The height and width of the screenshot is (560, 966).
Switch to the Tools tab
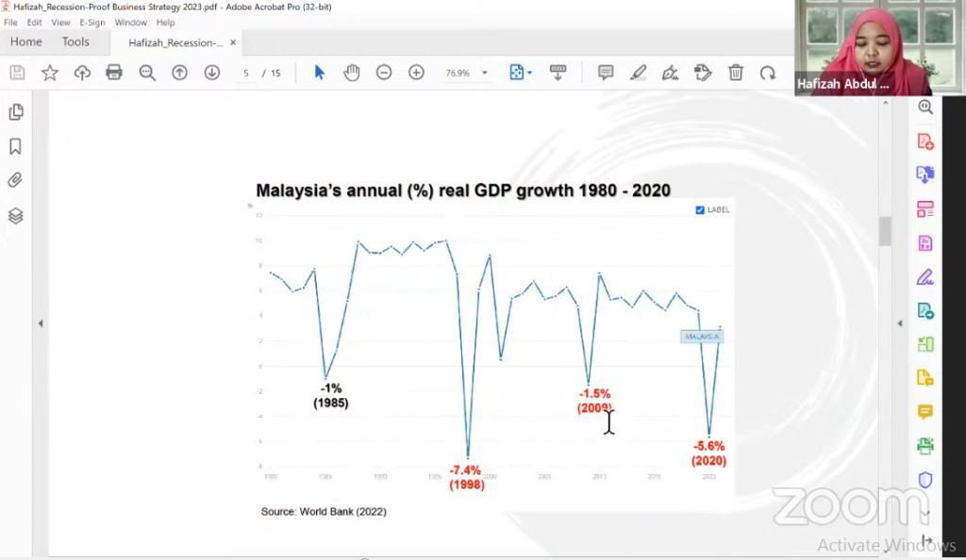(x=75, y=41)
